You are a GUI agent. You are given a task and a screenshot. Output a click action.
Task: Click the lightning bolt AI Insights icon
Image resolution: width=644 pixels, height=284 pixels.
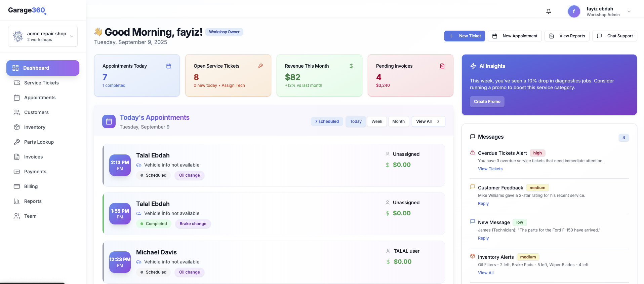click(x=473, y=66)
